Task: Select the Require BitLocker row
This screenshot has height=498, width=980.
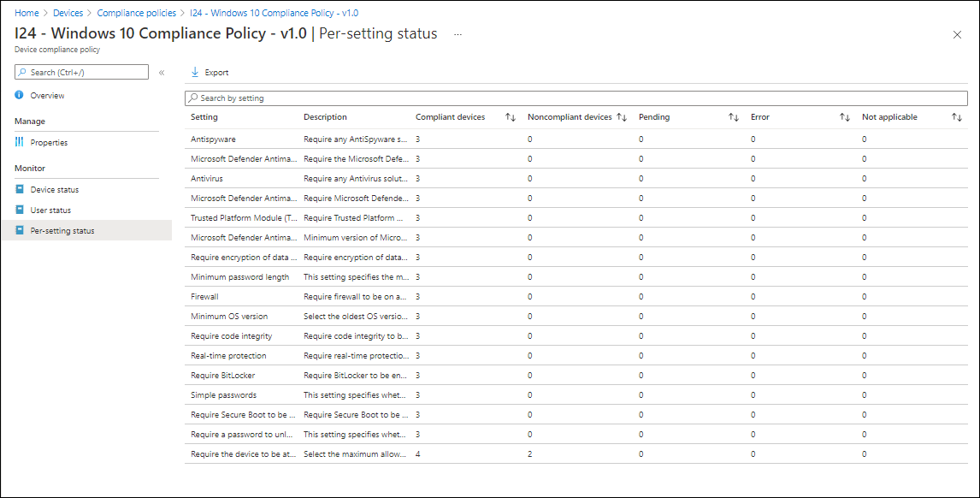Action: 576,376
